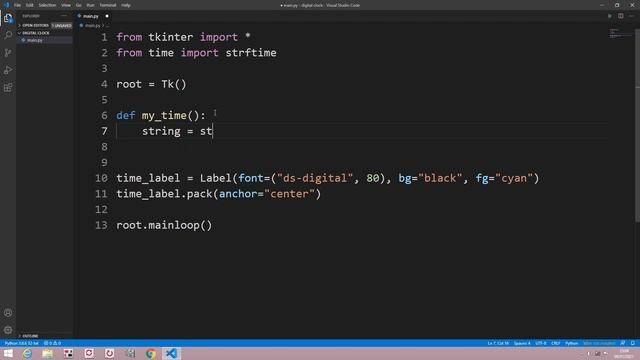This screenshot has width=640, height=360.
Task: Open the Terminal menu
Action: (x=108, y=5)
